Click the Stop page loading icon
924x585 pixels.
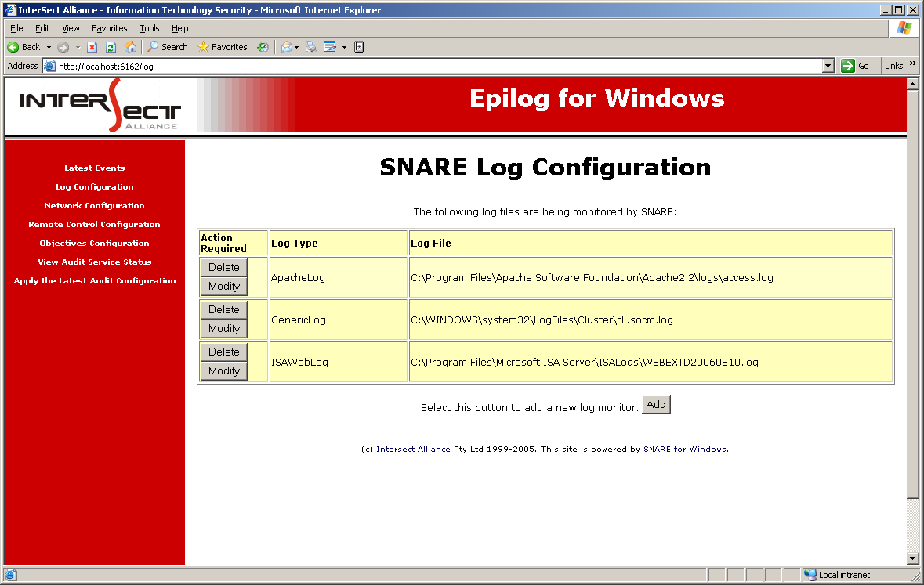(92, 47)
